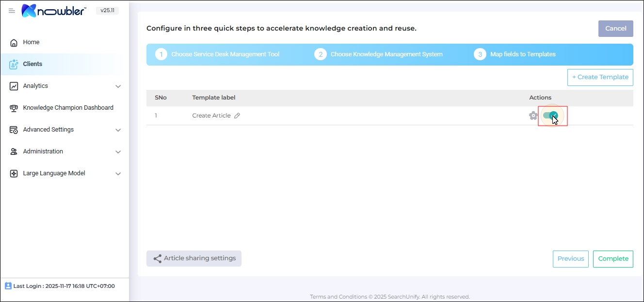644x302 pixels.
Task: Expand the Large Language Model chevron
Action: (118, 174)
